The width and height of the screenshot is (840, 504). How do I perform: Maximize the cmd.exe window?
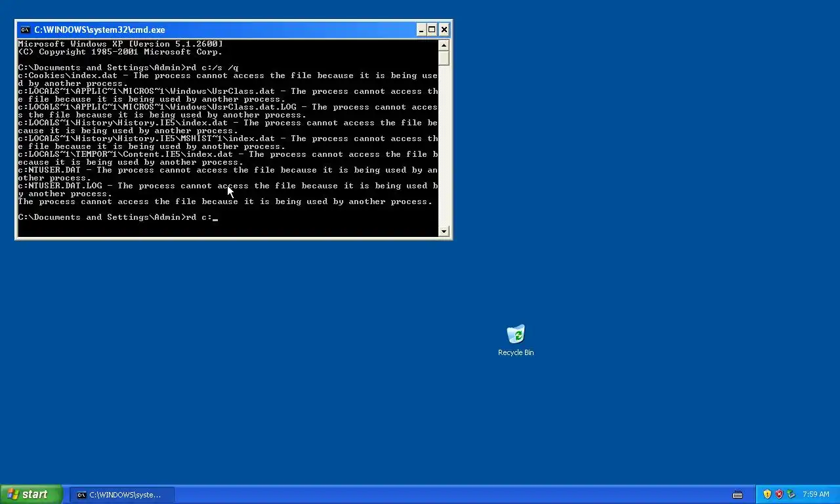click(432, 30)
